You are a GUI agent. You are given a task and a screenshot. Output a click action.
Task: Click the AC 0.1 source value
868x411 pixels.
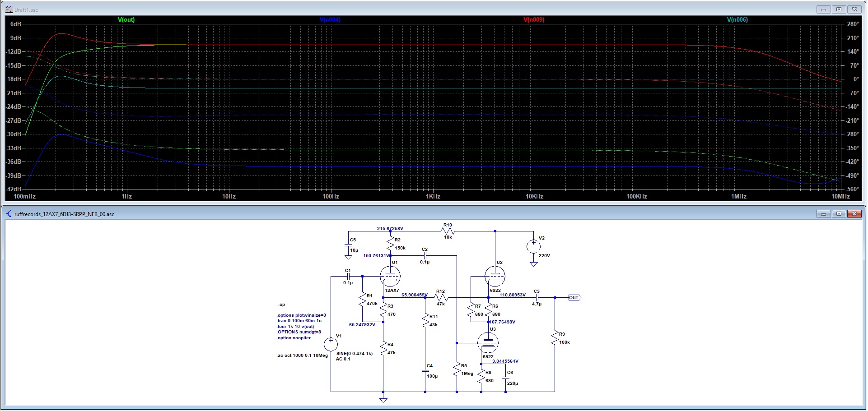pyautogui.click(x=343, y=359)
